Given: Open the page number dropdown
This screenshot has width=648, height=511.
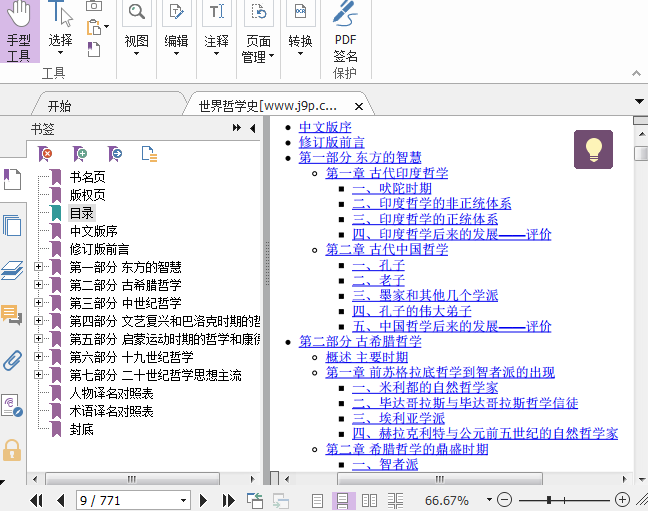Looking at the screenshot, I should [183, 501].
